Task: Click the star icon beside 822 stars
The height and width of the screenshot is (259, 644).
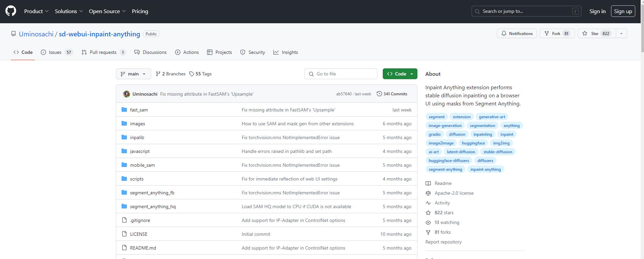Action: [x=428, y=213]
